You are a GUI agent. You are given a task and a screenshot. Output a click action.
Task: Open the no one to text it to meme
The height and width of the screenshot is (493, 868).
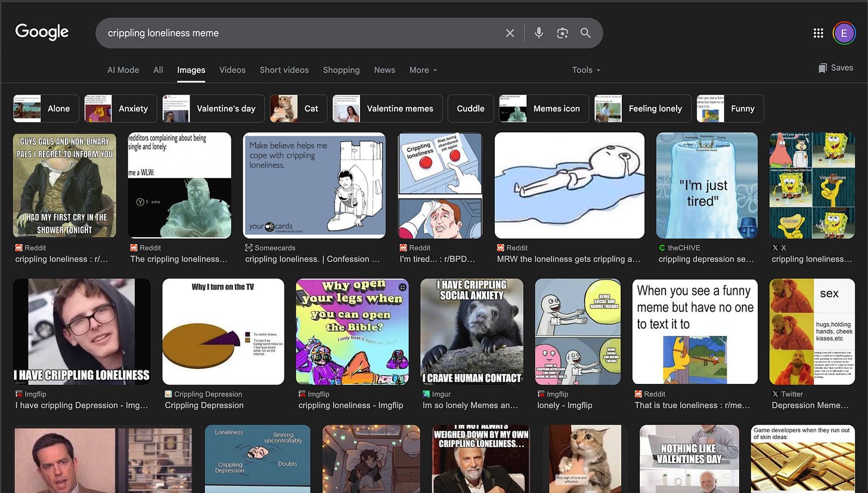click(695, 331)
